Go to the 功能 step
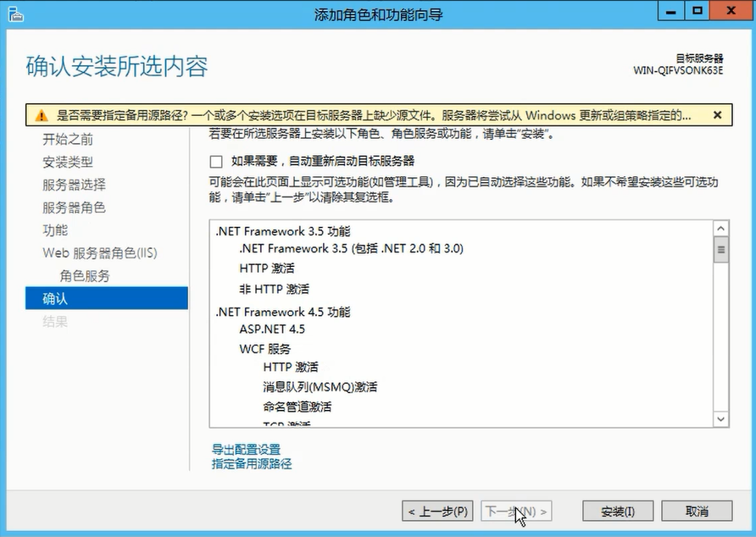This screenshot has width=756, height=537. 55,230
